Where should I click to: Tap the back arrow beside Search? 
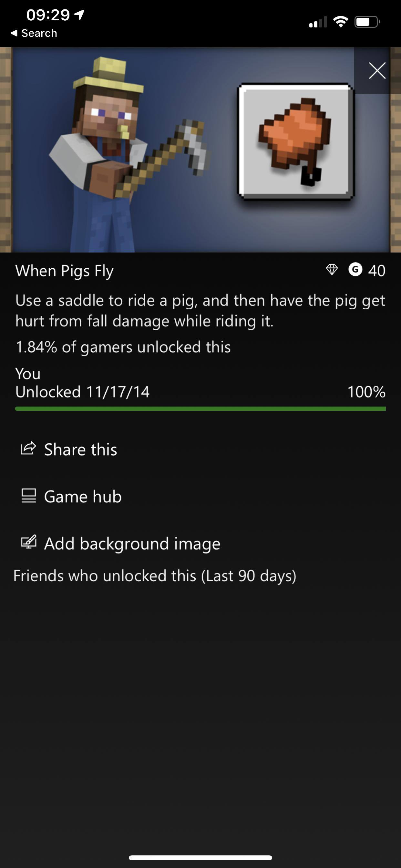14,33
